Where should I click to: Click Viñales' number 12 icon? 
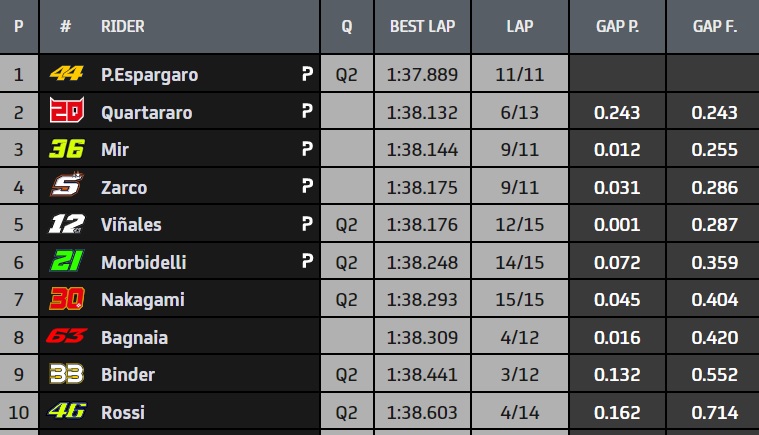[x=66, y=225]
